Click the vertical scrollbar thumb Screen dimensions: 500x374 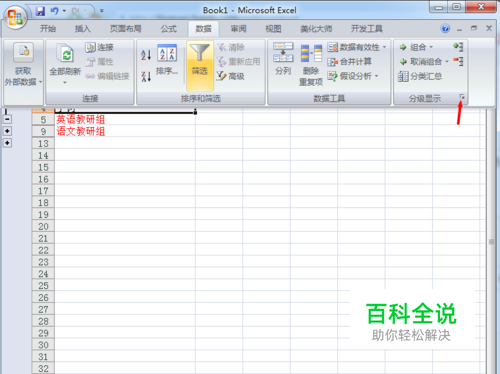pyautogui.click(x=491, y=242)
